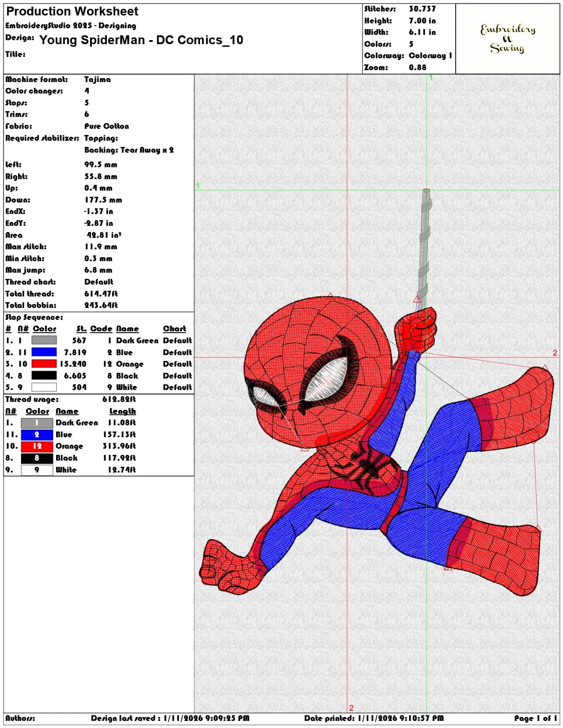Screen dimensions: 563x728
Task: Click the Title: label
Action: [15, 54]
